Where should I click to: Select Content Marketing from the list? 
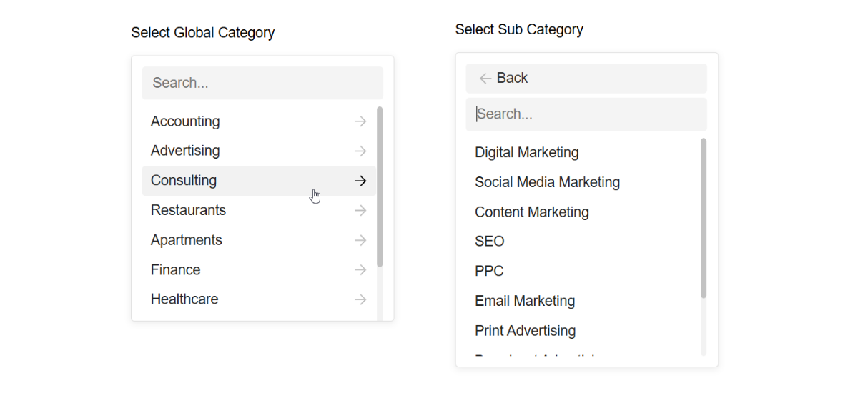tap(531, 212)
